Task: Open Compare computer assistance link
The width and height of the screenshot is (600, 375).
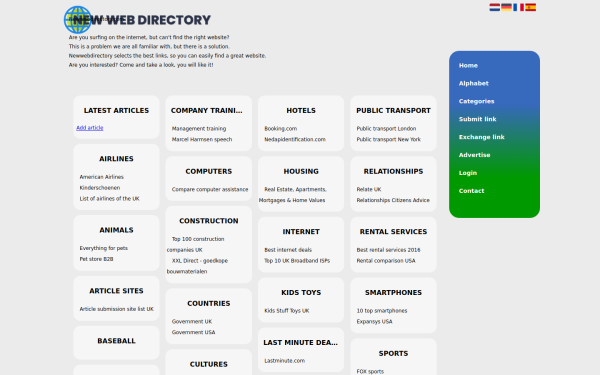Action: [210, 189]
